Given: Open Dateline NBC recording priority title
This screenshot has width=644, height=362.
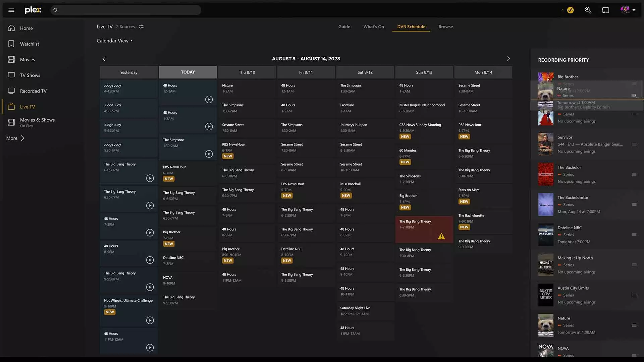Looking at the screenshot, I should pos(570,228).
